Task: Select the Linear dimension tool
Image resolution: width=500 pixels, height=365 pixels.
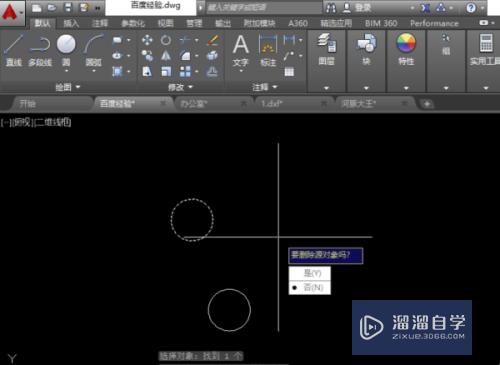Action: pyautogui.click(x=289, y=40)
